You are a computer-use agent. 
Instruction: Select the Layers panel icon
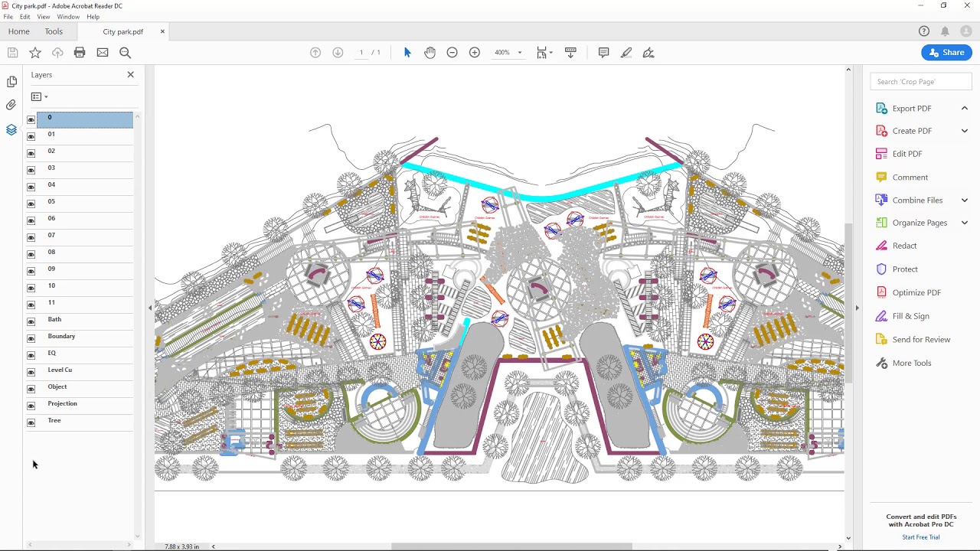click(x=11, y=130)
